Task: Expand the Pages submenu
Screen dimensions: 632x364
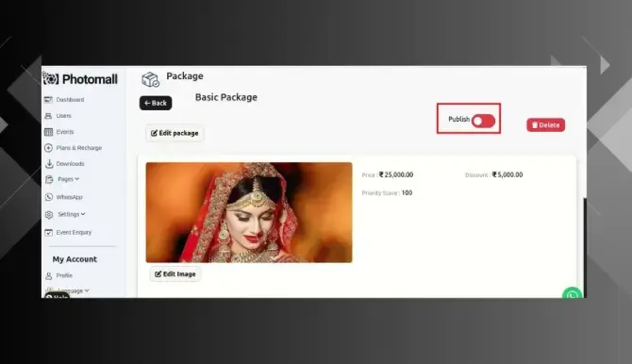Action: pyautogui.click(x=68, y=179)
